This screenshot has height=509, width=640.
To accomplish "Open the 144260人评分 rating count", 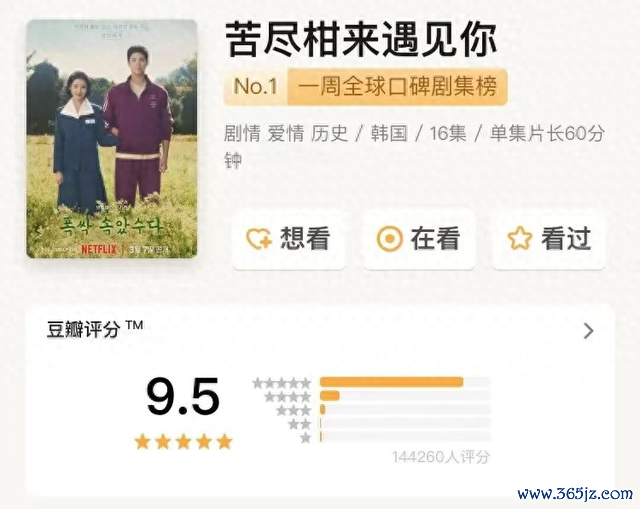I will tap(441, 457).
